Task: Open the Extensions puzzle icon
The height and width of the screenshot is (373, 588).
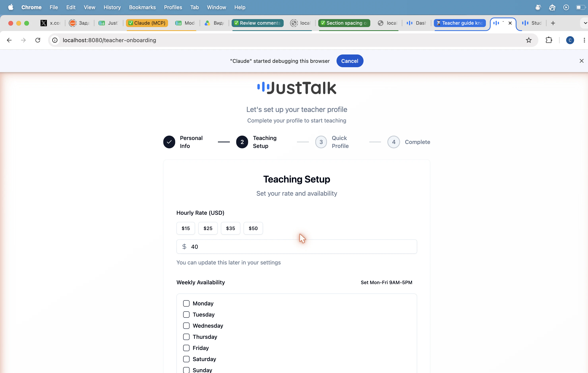Action: [x=549, y=40]
